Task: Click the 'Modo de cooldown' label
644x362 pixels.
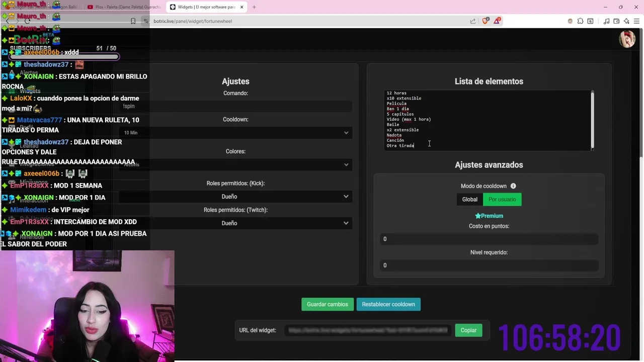Action: pyautogui.click(x=484, y=186)
